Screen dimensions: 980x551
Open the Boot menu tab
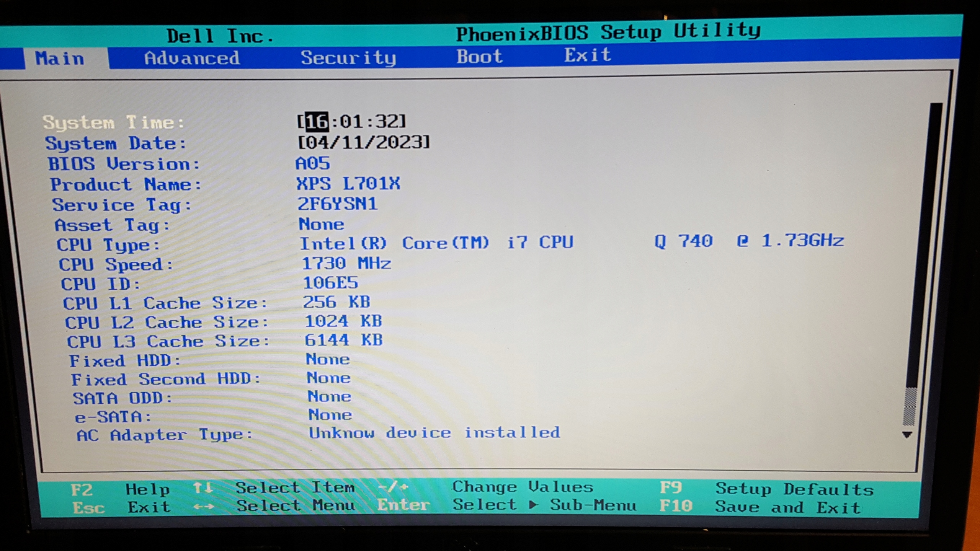coord(479,57)
